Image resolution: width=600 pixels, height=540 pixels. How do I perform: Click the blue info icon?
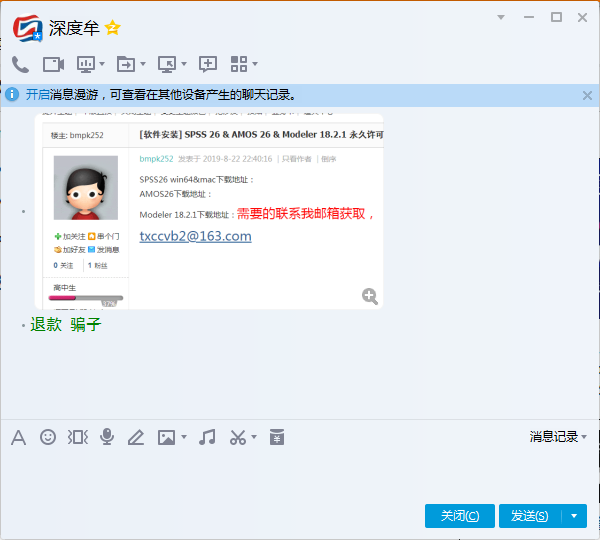tap(12, 94)
